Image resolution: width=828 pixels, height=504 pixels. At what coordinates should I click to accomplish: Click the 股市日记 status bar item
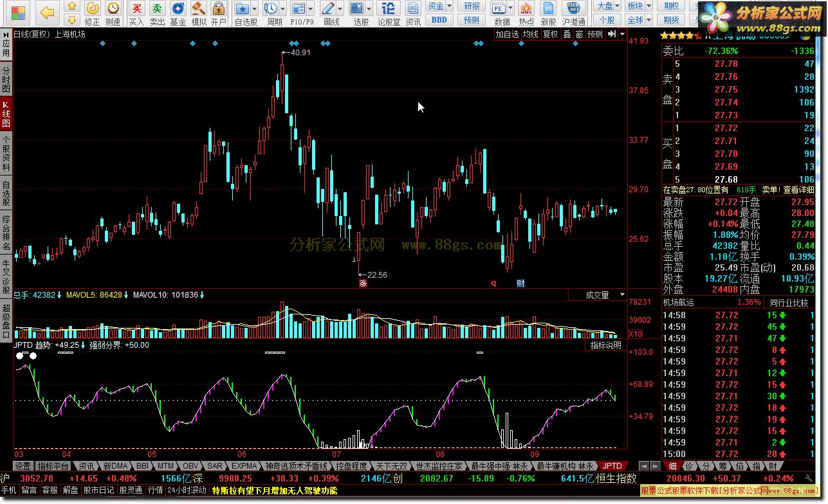(99, 490)
